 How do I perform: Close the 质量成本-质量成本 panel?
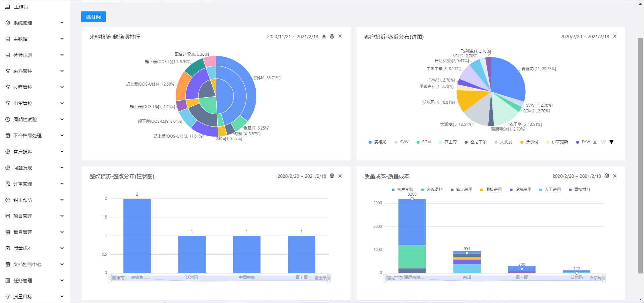(615, 176)
